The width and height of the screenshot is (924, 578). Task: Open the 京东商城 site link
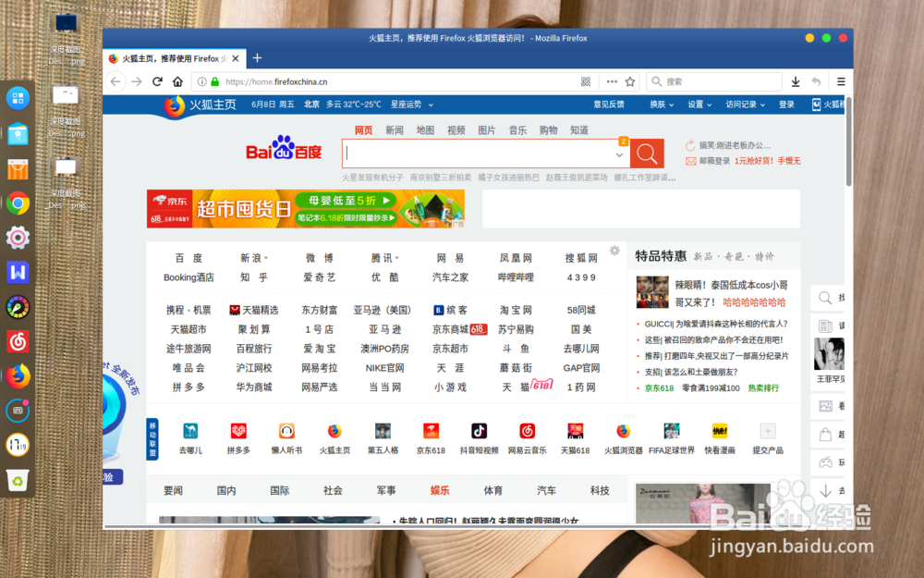tap(450, 329)
